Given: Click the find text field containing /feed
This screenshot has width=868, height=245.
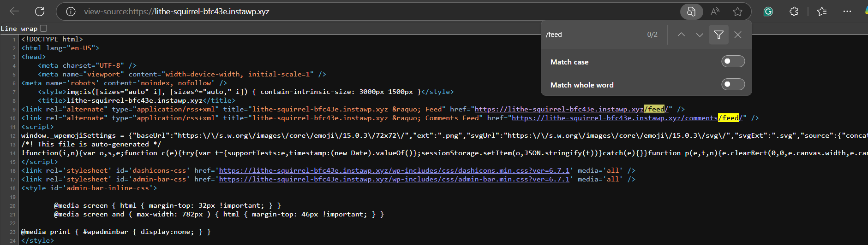Looking at the screenshot, I should pyautogui.click(x=593, y=35).
